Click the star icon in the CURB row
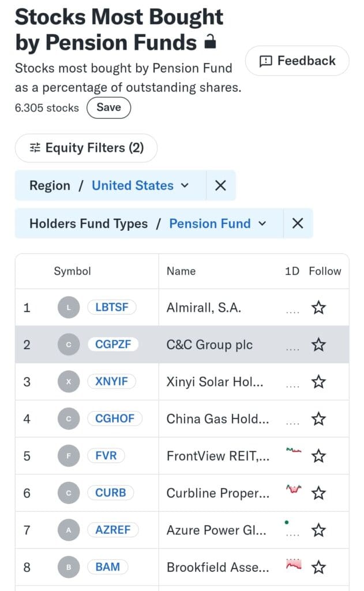Screen dimensions: 364x591 (318, 493)
